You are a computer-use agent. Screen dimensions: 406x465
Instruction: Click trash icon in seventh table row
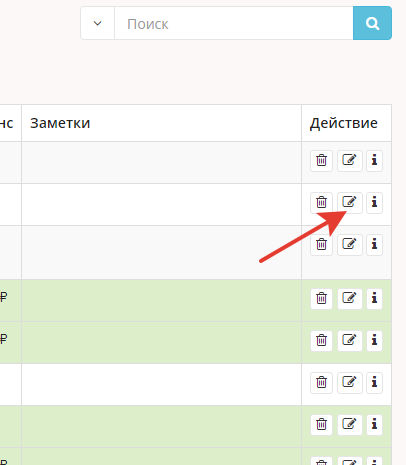(x=321, y=425)
